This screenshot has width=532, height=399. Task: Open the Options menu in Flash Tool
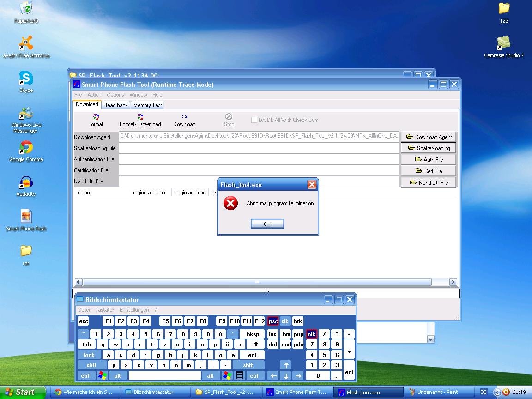click(x=115, y=95)
